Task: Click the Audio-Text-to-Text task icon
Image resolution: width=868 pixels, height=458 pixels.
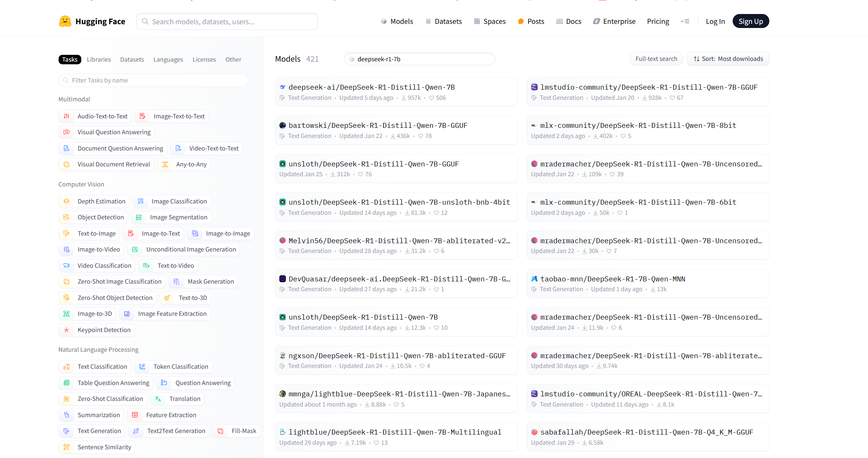Action: click(x=67, y=116)
